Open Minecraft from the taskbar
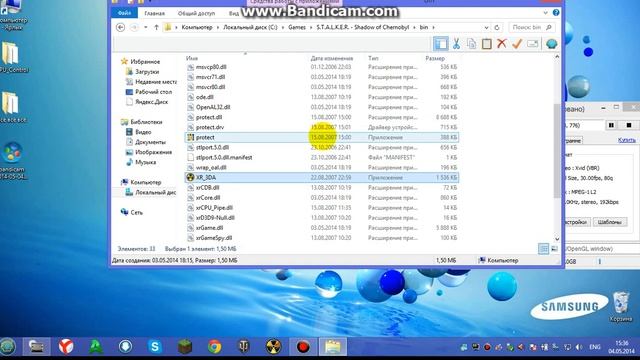 pyautogui.click(x=184, y=347)
